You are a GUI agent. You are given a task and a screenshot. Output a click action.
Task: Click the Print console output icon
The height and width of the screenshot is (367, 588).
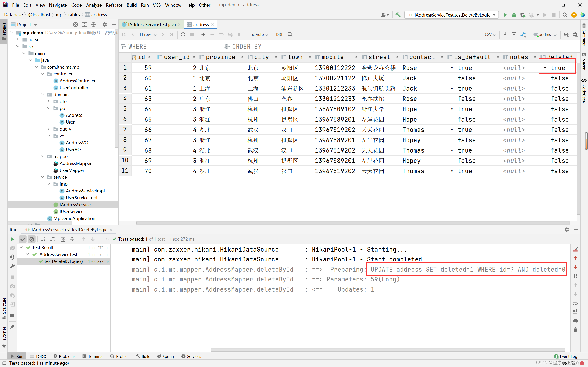click(575, 321)
